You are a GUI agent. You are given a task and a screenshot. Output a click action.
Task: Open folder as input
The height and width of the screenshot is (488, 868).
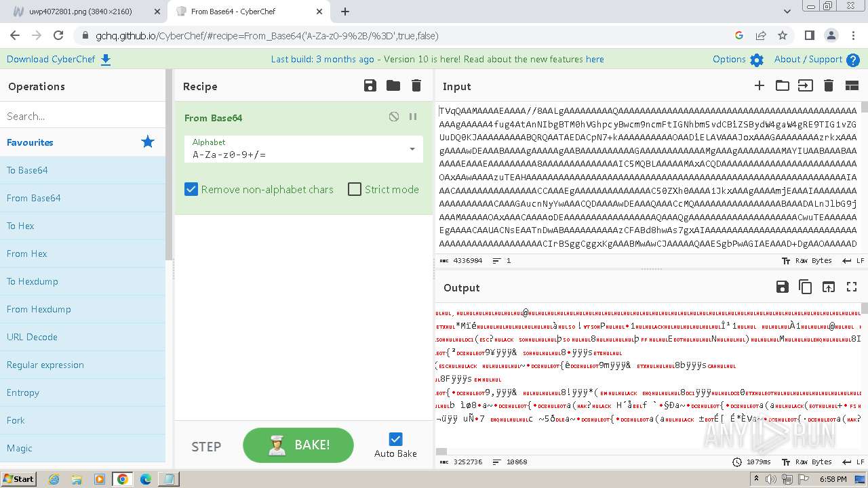click(x=783, y=85)
